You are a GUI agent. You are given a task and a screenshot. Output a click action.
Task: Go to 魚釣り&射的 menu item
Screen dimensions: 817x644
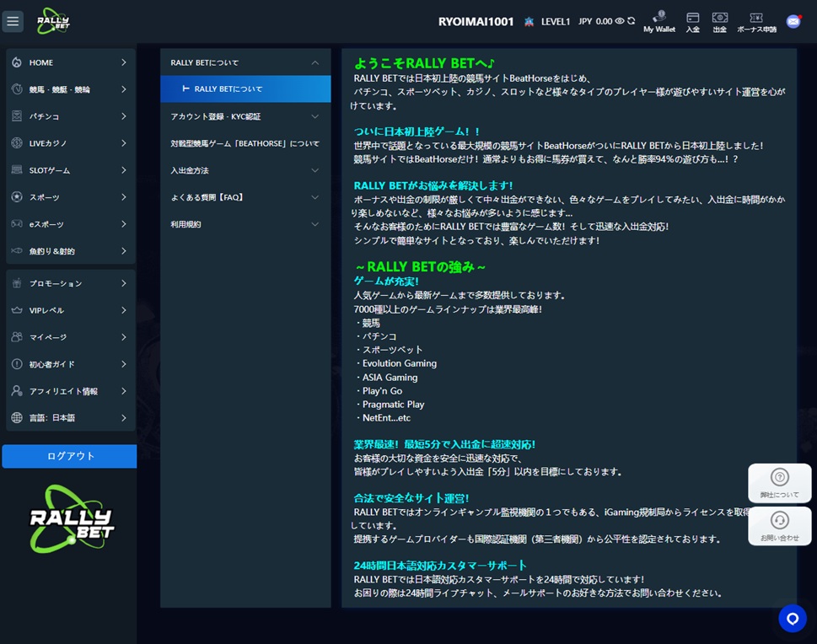71,250
